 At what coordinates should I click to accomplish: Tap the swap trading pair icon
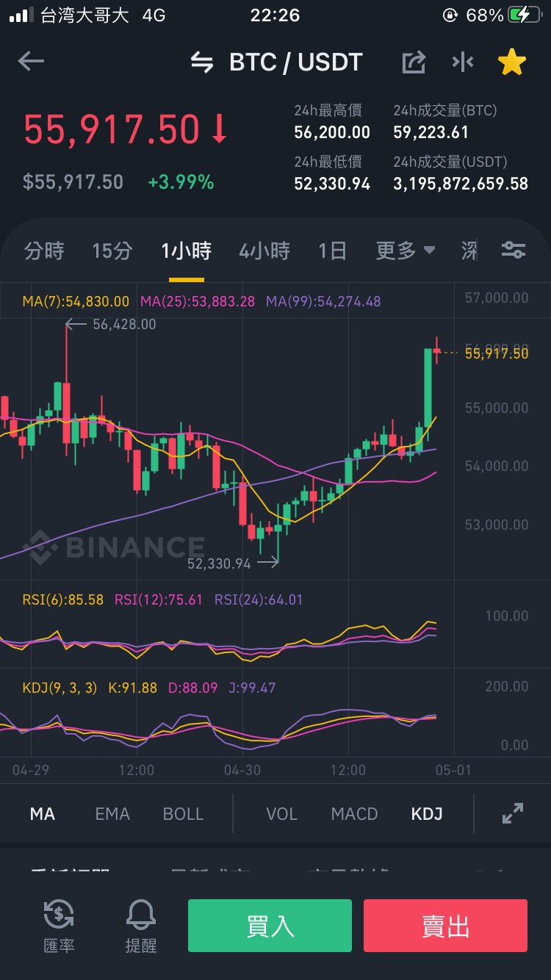pyautogui.click(x=202, y=62)
